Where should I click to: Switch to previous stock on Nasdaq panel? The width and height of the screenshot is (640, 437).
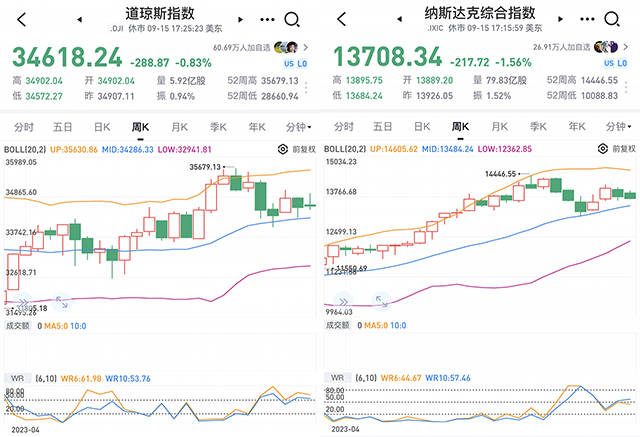click(400, 19)
